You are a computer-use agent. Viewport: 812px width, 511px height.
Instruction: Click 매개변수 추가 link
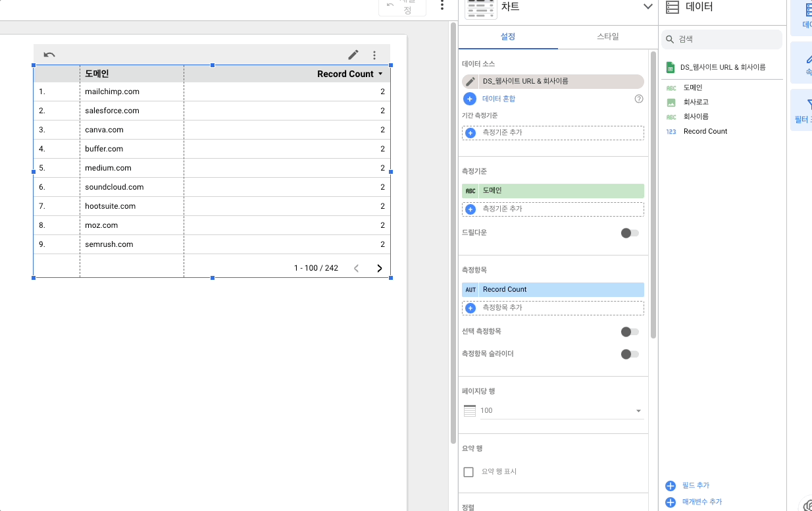(x=702, y=502)
